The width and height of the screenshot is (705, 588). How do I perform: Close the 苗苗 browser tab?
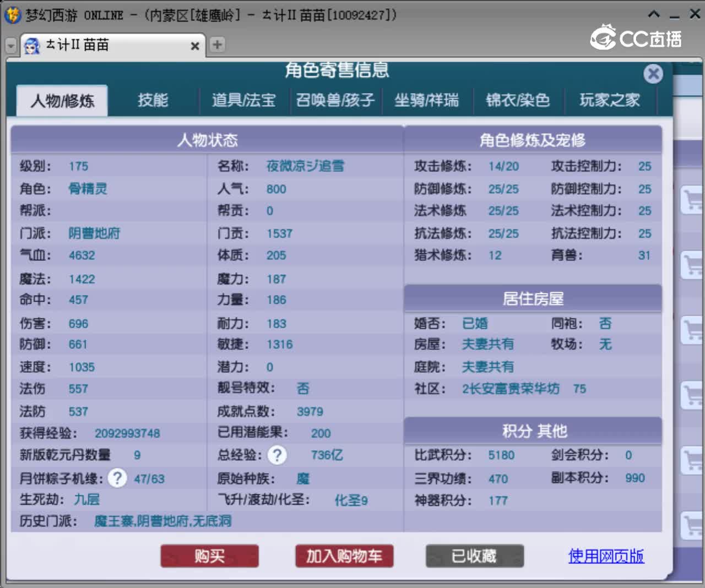coord(194,46)
